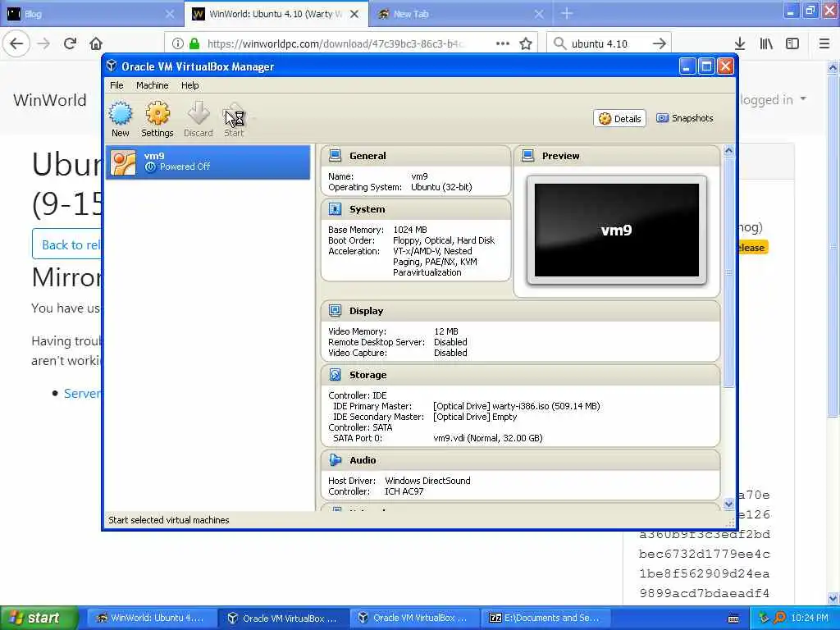Click the second Oracle VM VirtualBox taskbar button
Viewport: 840px width, 630px height.
(413, 618)
